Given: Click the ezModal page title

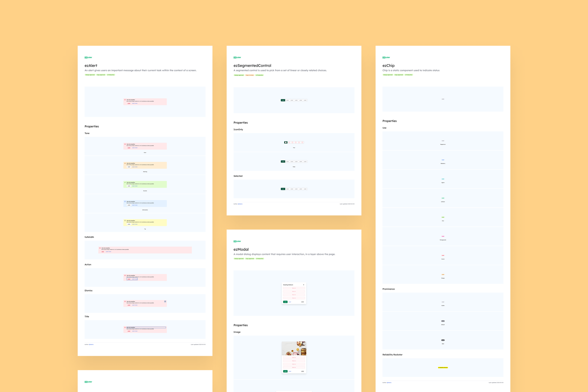Looking at the screenshot, I should point(241,249).
